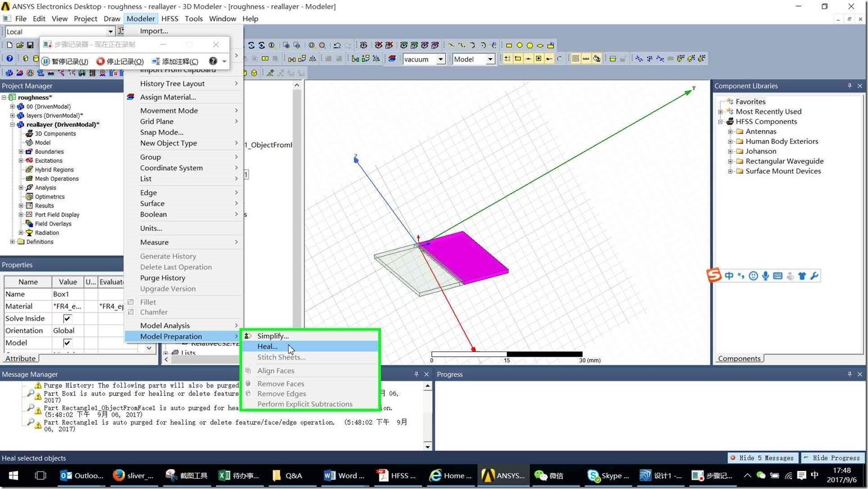The width and height of the screenshot is (868, 489).
Task: Click the Hide/Show objects eye icon
Action: coord(364,45)
